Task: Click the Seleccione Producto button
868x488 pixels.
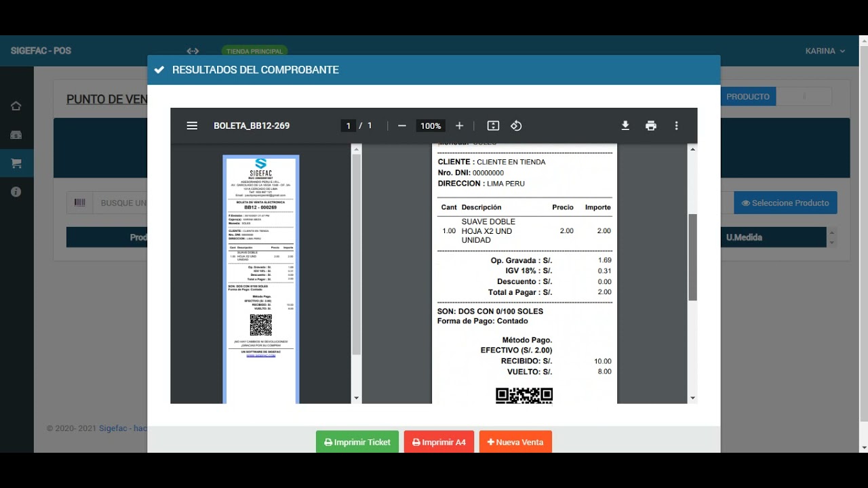Action: (x=785, y=203)
